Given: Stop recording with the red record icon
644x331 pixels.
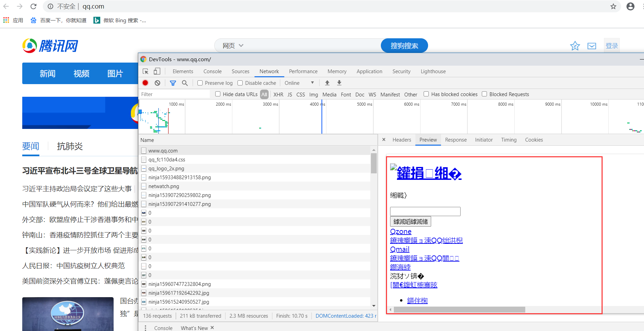Looking at the screenshot, I should coord(145,83).
